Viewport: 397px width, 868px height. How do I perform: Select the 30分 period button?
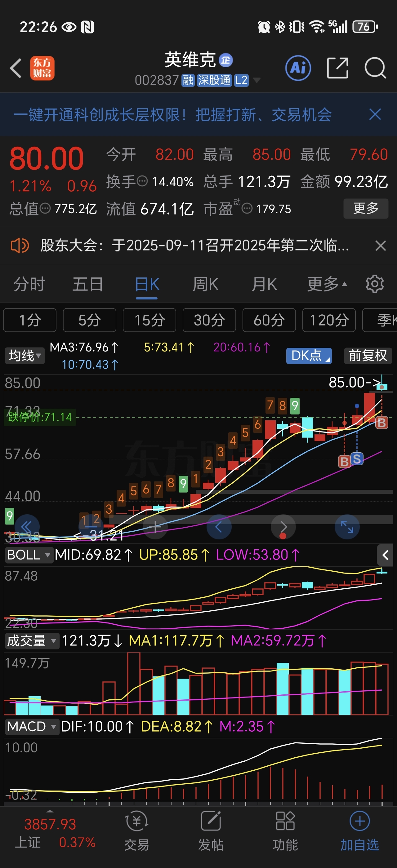(209, 320)
